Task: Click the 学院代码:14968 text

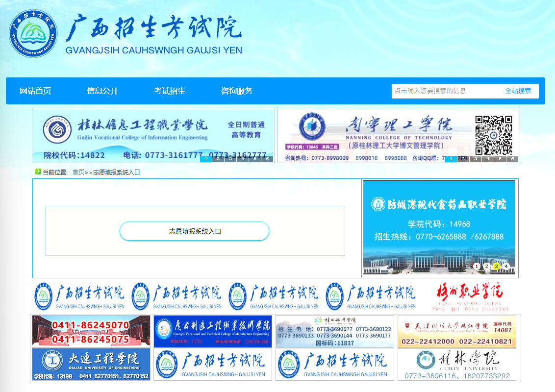Action: 439,224
